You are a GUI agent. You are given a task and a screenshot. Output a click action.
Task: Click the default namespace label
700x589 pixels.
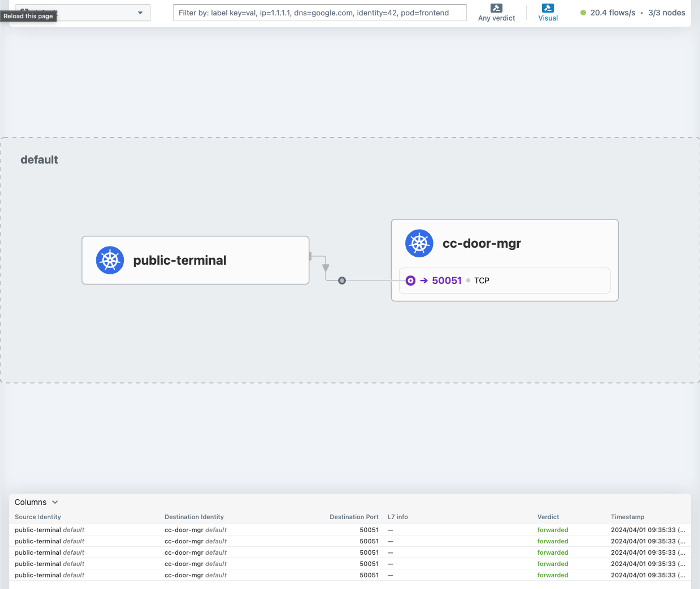pyautogui.click(x=39, y=160)
